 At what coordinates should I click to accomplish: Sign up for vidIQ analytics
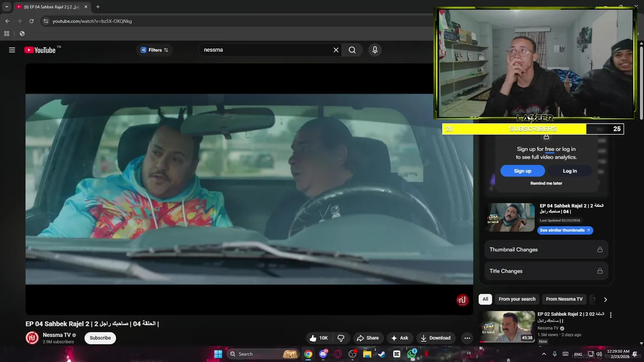coord(522,171)
